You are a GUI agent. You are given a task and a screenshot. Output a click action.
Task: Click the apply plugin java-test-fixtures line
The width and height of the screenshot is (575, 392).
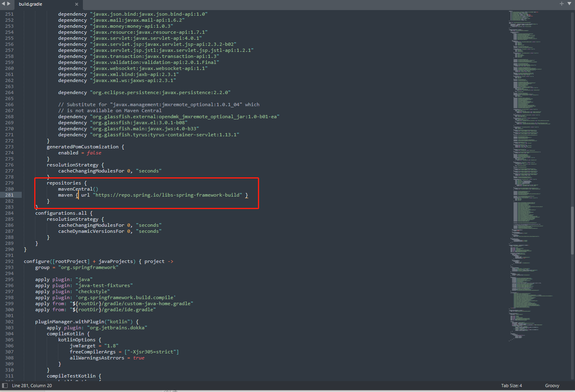click(x=84, y=285)
